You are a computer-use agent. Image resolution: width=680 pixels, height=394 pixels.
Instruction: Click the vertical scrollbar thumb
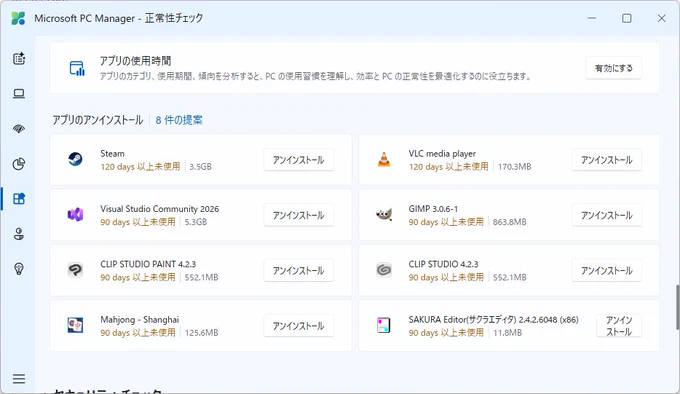[x=677, y=307]
